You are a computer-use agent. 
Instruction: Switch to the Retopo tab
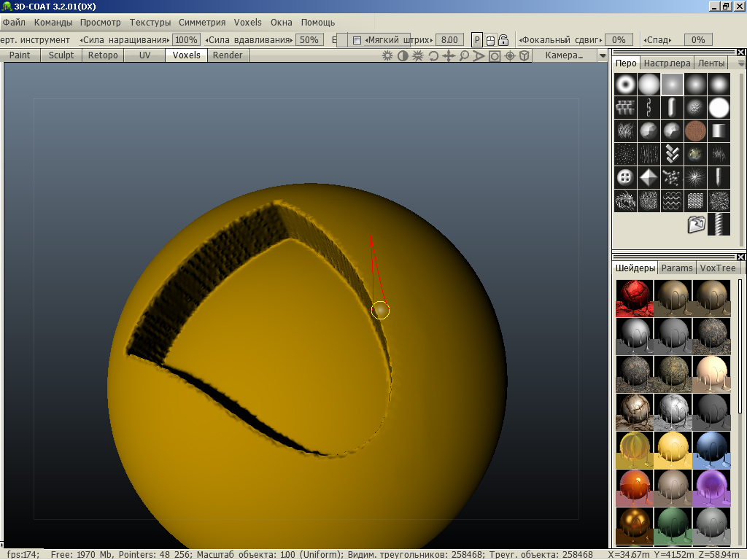coord(103,55)
